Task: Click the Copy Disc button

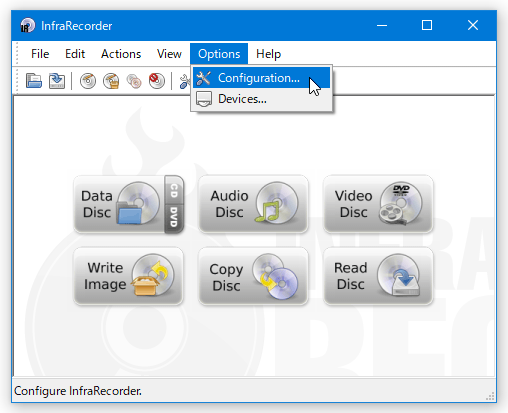Action: [x=253, y=276]
